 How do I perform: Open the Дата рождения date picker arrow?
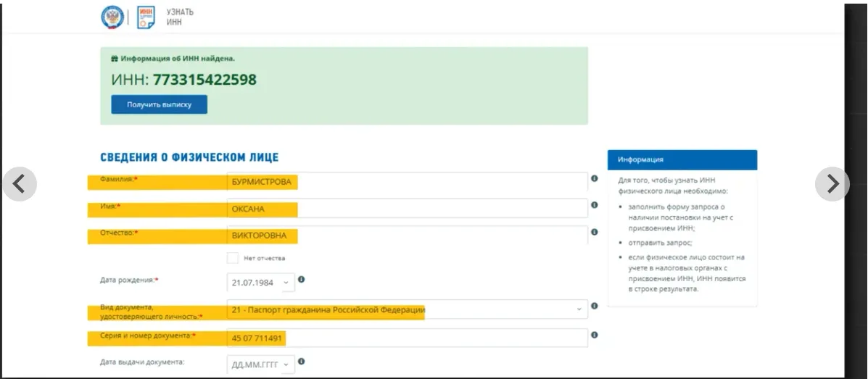[x=285, y=283]
